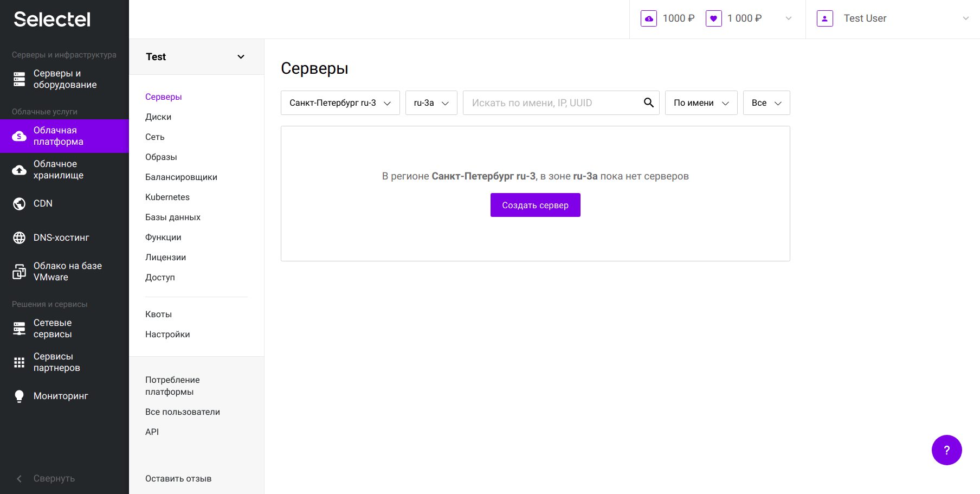Focus the search by name, IP, UUID field
The image size is (980, 494).
(x=561, y=103)
